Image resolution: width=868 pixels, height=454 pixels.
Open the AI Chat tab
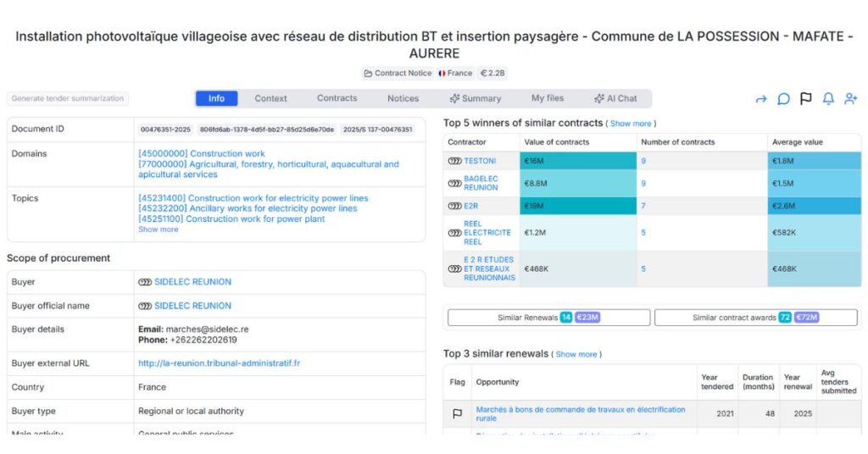click(615, 98)
